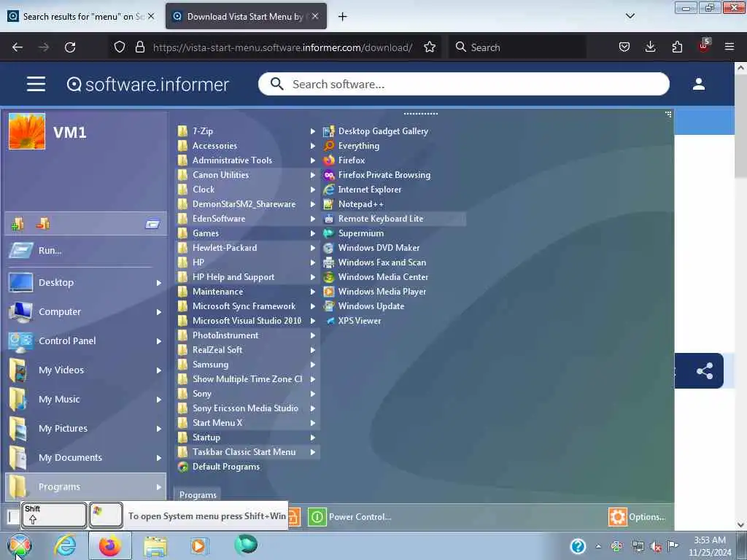Click the VM1 user picture
The image size is (747, 560).
tap(27, 131)
